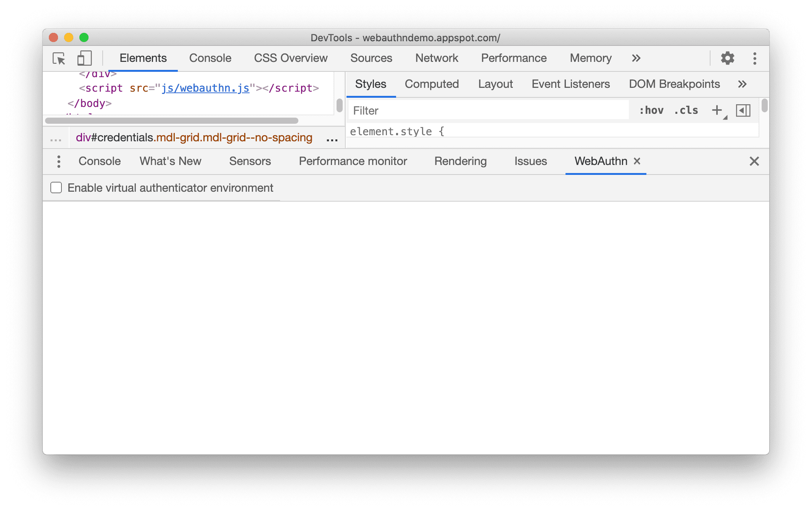The height and width of the screenshot is (511, 812).
Task: Click the color format toggle icon
Action: 743,111
